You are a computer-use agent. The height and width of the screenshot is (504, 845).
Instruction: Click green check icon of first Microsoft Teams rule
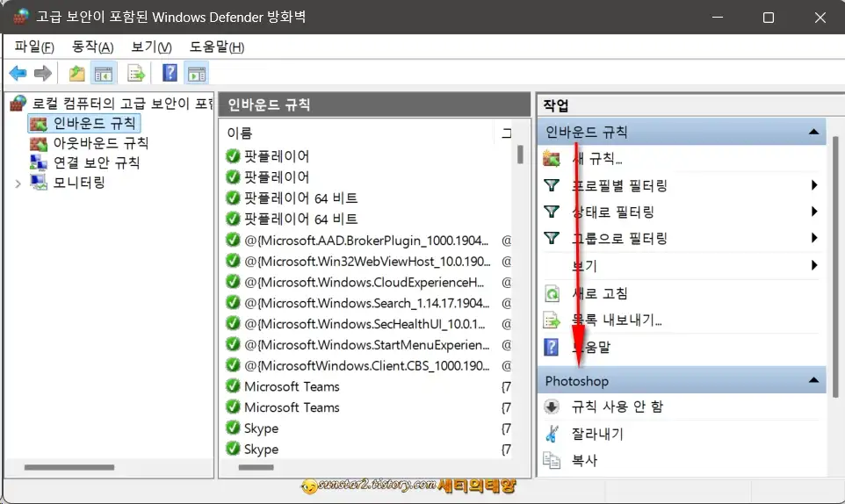233,386
